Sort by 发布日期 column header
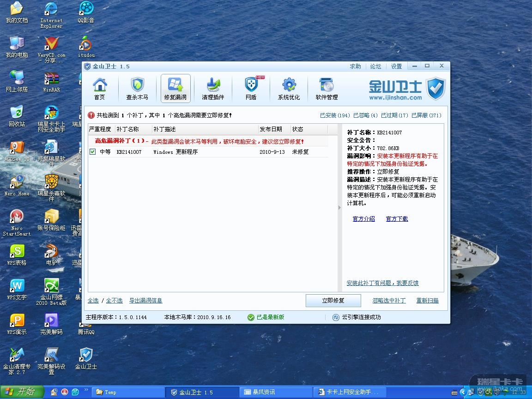532x399 pixels. 274,129
